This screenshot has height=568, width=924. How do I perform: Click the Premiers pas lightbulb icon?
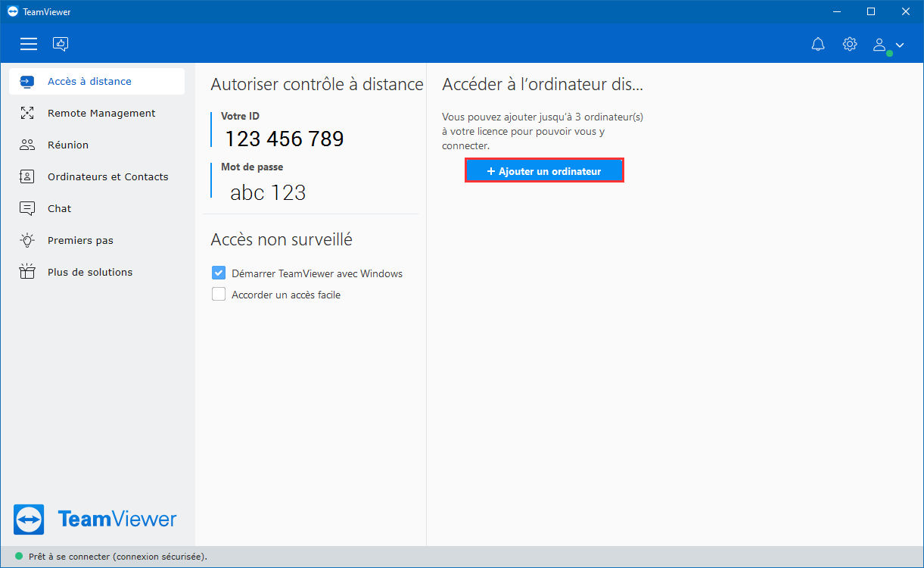coord(27,240)
